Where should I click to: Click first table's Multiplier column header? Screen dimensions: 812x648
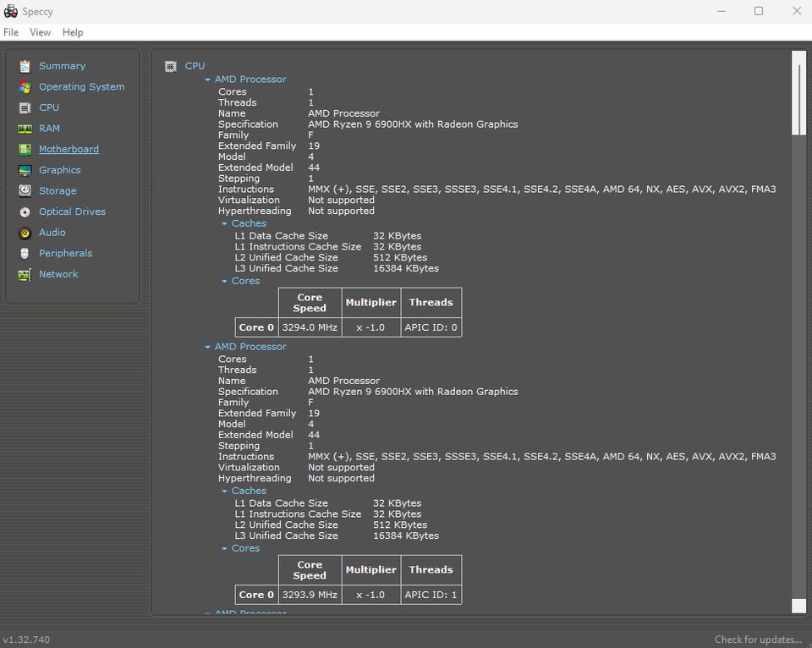pos(370,303)
